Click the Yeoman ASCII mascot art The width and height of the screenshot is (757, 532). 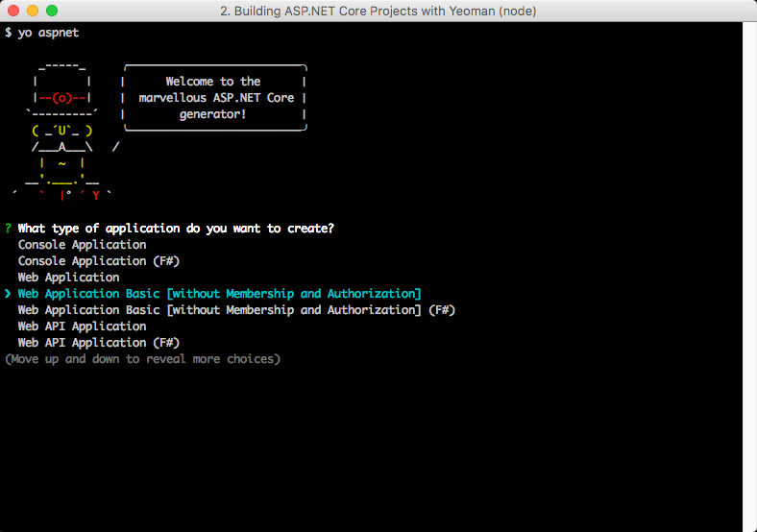pos(62,132)
